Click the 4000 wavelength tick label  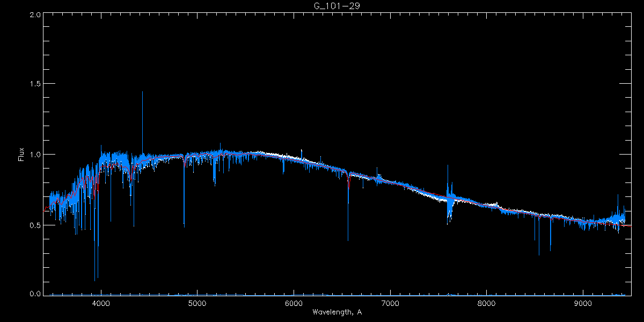[101, 302]
